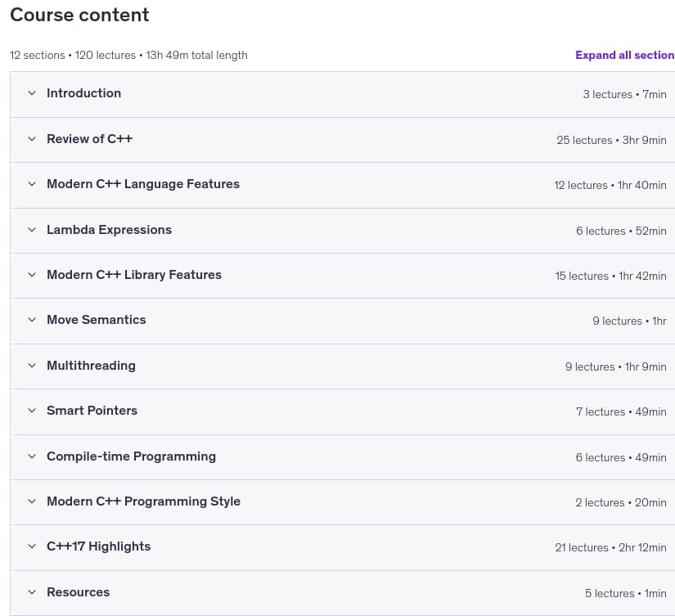Viewport: 675px width, 616px height.
Task: Expand the Multithreading chevron
Action: coord(32,366)
